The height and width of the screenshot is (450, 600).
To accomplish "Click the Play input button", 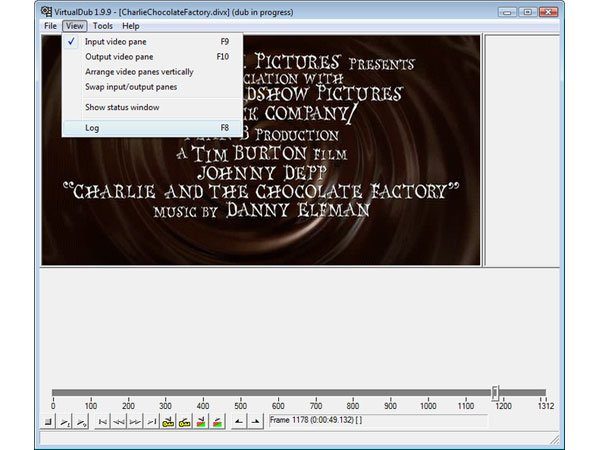I will 65,421.
